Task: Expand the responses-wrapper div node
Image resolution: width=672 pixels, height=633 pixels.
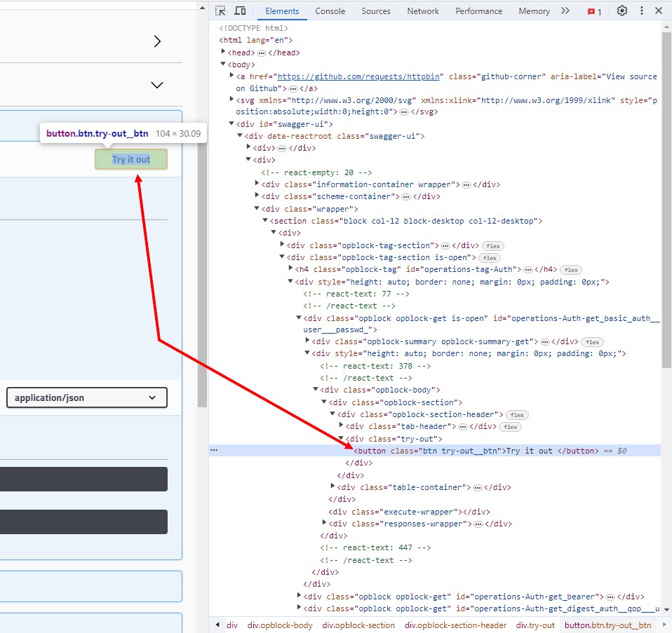Action: [325, 524]
